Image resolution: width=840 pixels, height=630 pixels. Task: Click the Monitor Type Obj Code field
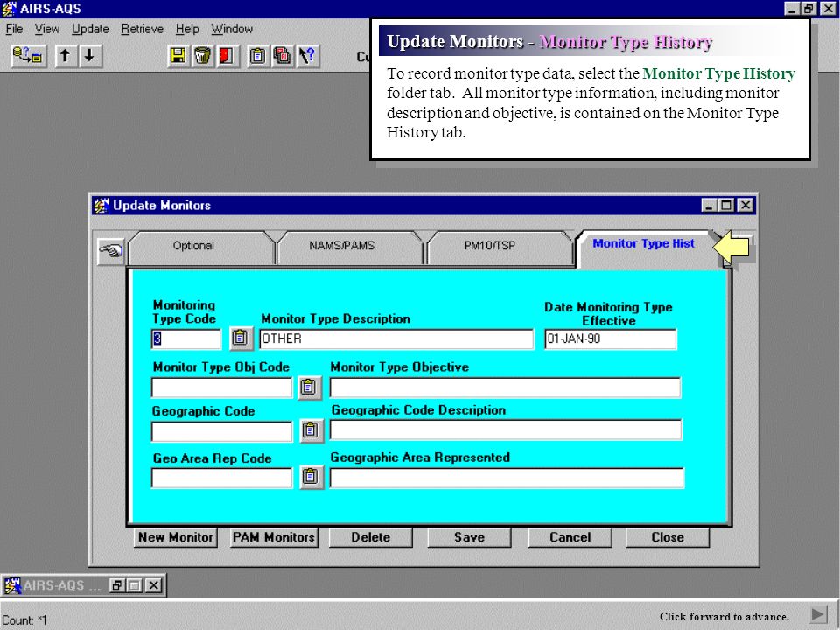221,388
